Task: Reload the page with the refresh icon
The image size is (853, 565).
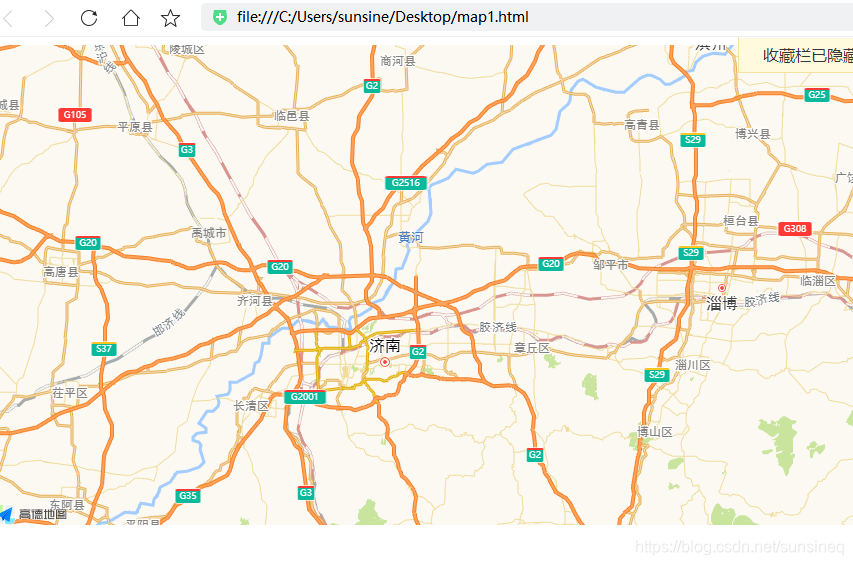Action: (x=89, y=18)
